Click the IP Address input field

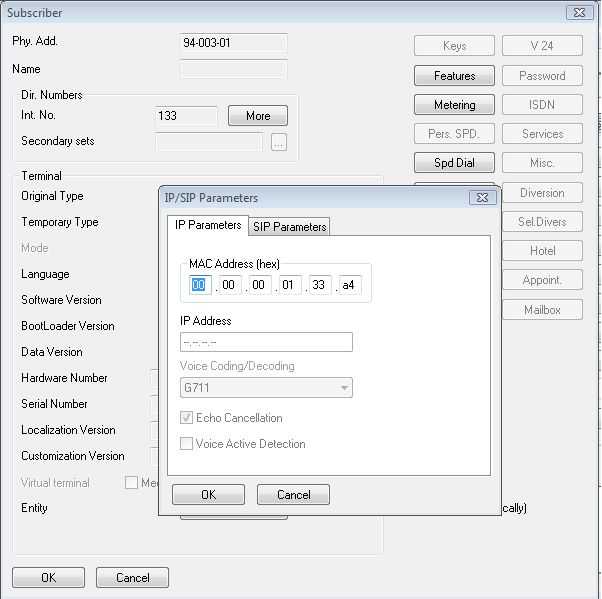point(267,342)
